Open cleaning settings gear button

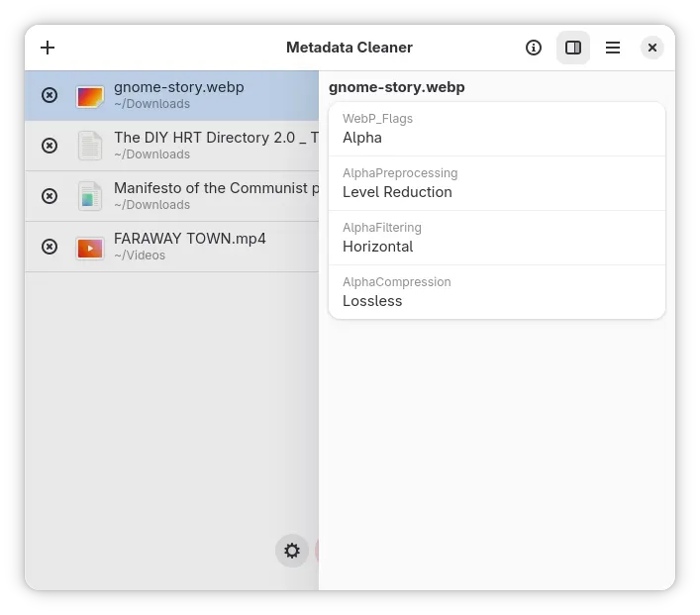pos(292,551)
